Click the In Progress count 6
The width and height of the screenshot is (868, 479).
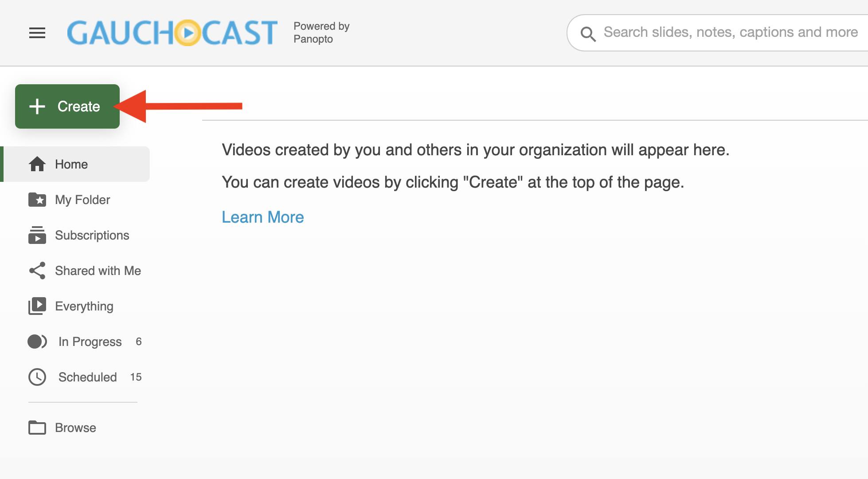139,342
